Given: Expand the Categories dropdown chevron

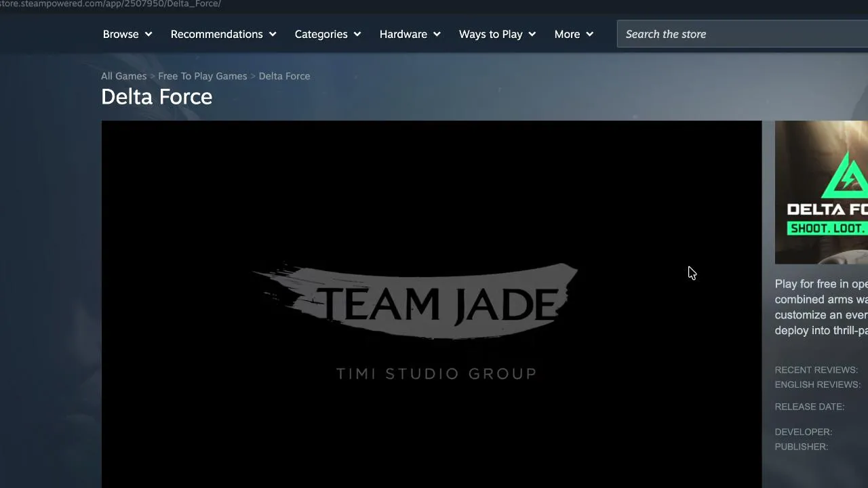Looking at the screenshot, I should pos(357,34).
